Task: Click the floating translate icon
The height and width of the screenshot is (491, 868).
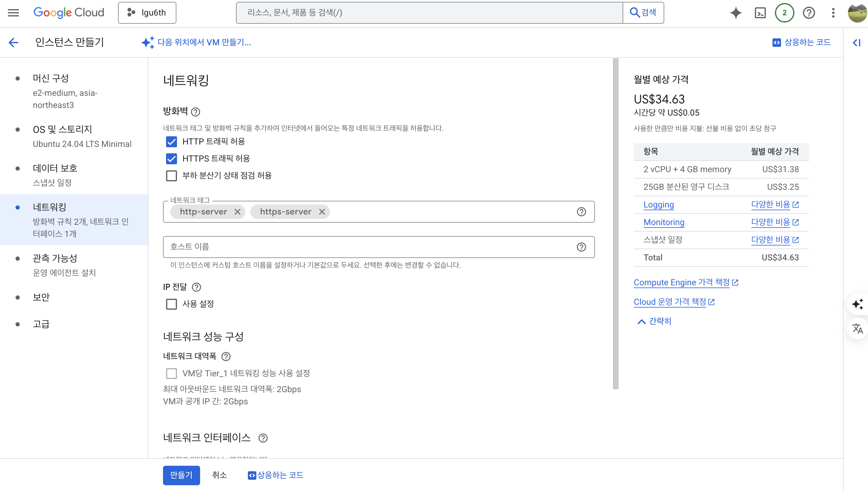Action: click(x=857, y=329)
